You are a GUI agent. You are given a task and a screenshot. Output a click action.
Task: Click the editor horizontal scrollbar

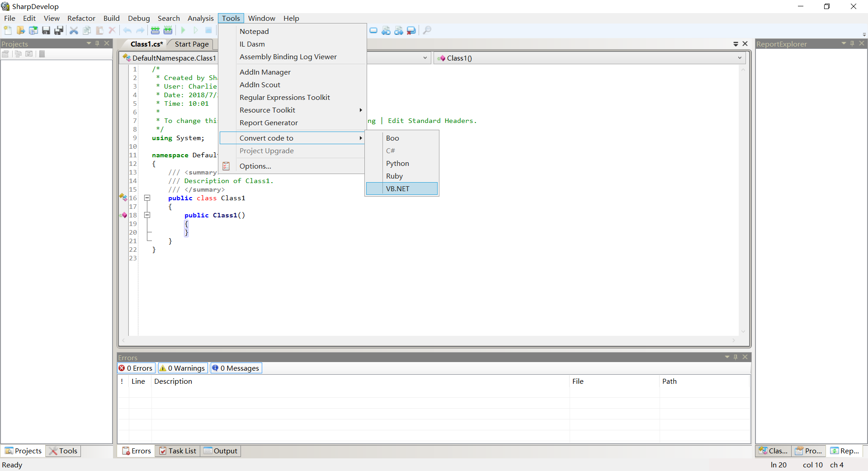(428, 340)
